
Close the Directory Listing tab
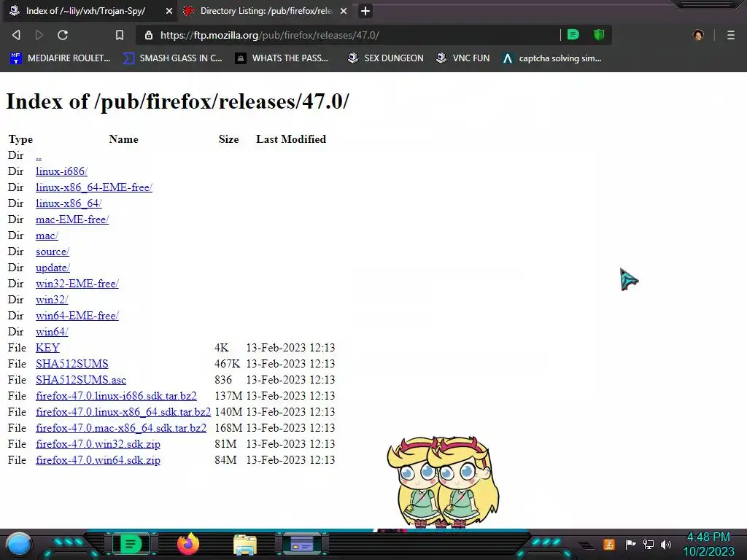pos(344,11)
